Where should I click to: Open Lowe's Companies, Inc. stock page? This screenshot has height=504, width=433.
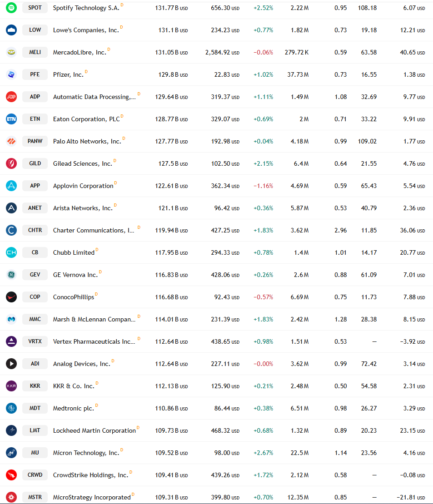point(86,30)
